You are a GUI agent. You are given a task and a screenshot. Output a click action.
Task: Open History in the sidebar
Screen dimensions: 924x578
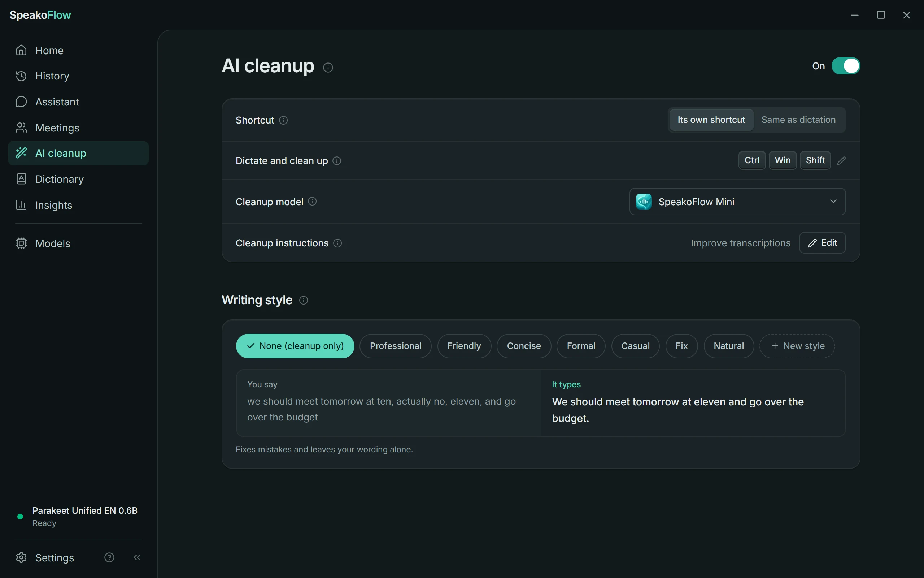[78, 76]
